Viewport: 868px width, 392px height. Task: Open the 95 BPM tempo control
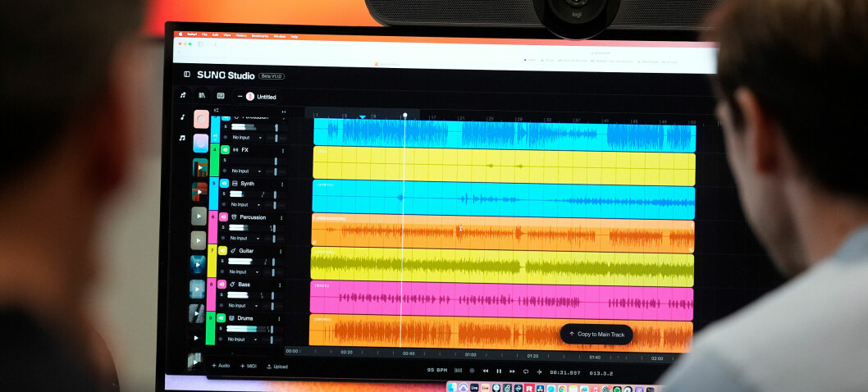tap(436, 370)
